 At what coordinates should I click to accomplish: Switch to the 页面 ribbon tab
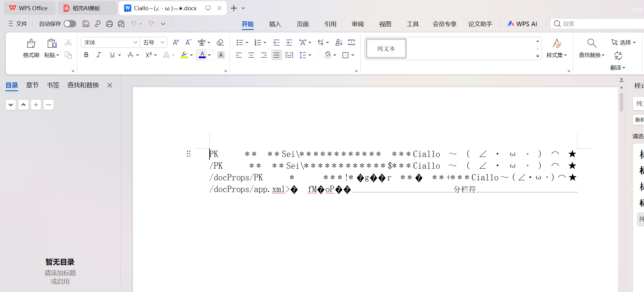(x=303, y=24)
